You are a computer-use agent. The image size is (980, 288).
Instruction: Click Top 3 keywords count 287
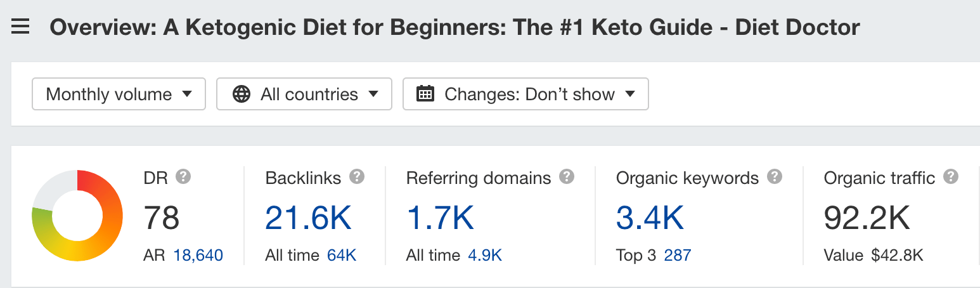tap(678, 256)
